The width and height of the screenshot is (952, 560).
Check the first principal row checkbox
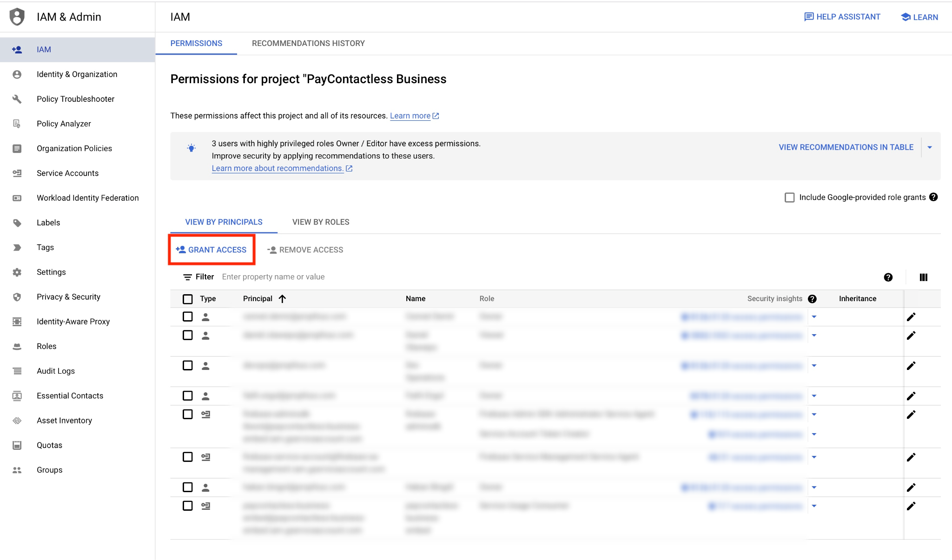click(187, 316)
